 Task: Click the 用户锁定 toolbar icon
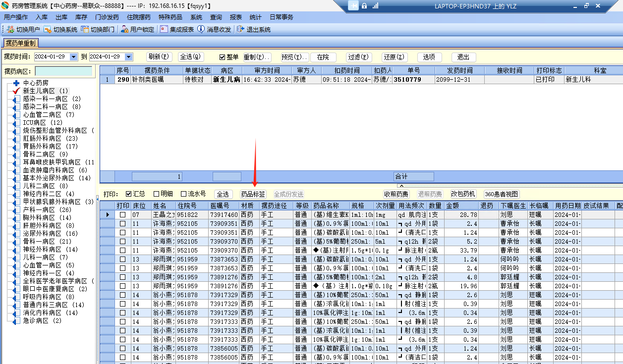tap(124, 30)
